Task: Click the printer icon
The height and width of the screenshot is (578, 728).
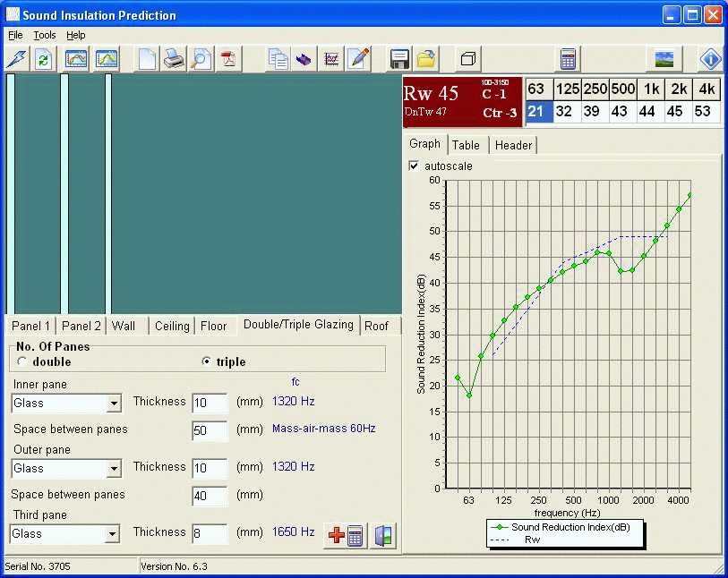Action: [x=174, y=59]
